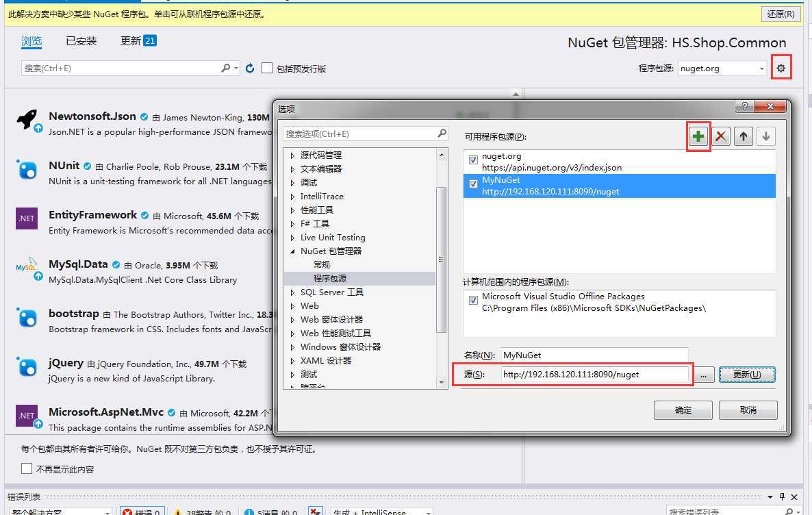Expand Live Unit Testing node
This screenshot has height=515, width=812.
tap(292, 237)
